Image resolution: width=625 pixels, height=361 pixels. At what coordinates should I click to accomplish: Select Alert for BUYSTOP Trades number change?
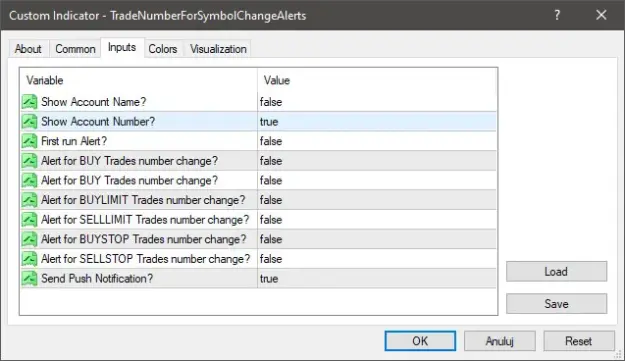click(143, 239)
